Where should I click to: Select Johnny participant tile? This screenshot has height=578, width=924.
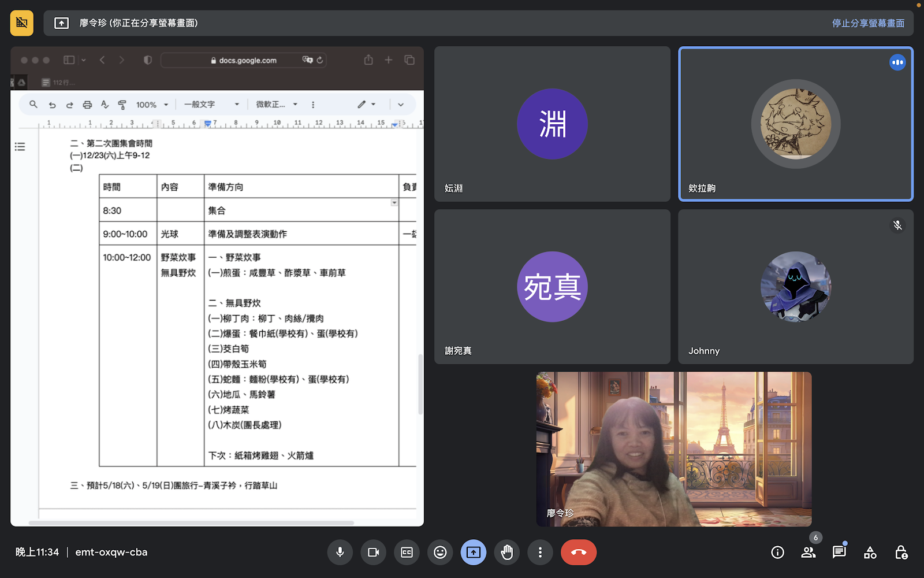pos(796,287)
